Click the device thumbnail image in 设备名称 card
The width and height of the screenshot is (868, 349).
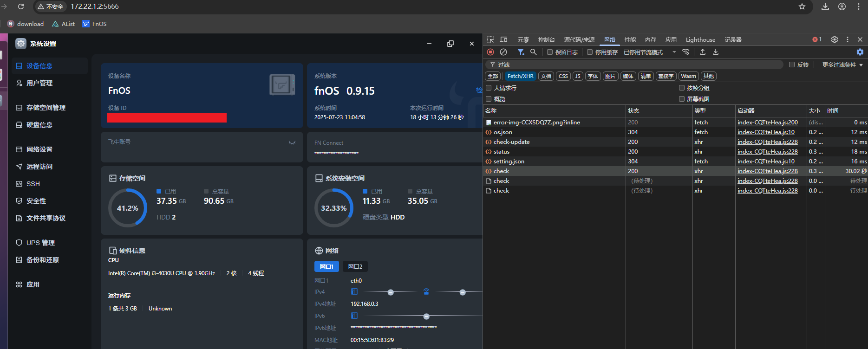coord(282,85)
